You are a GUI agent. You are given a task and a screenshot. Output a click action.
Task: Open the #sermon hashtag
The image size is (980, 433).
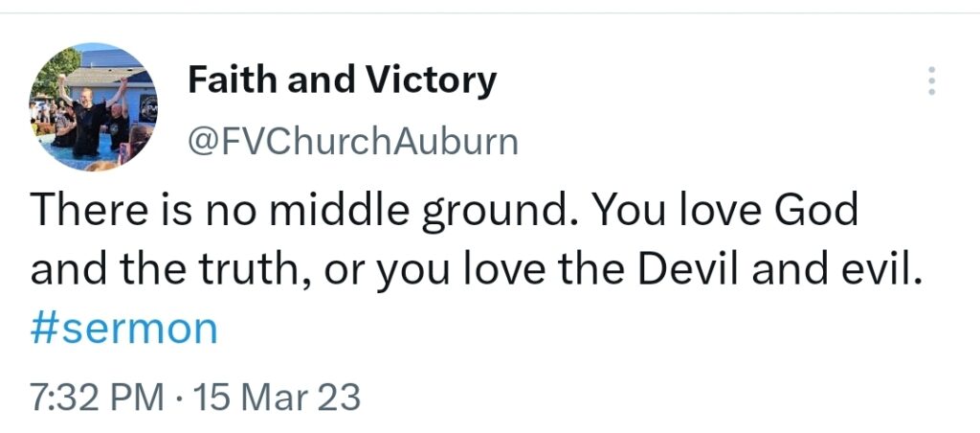pyautogui.click(x=123, y=330)
